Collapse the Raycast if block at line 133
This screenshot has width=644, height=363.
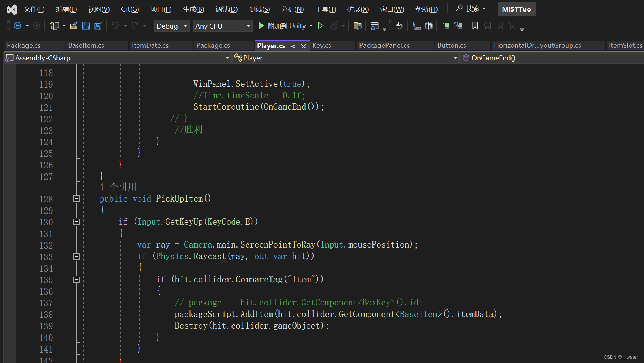76,257
